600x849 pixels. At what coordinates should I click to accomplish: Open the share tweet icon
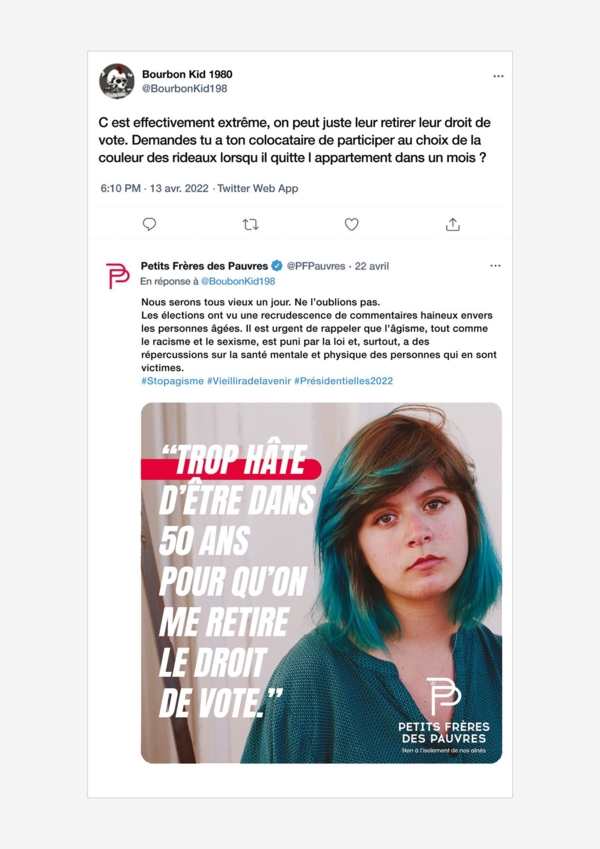(453, 224)
